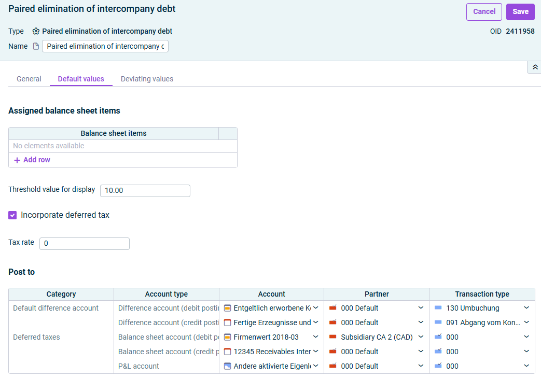Viewport: 541px width, 392px height.
Task: Open the 091 Abgang transaction type dropdown
Action: click(526, 323)
